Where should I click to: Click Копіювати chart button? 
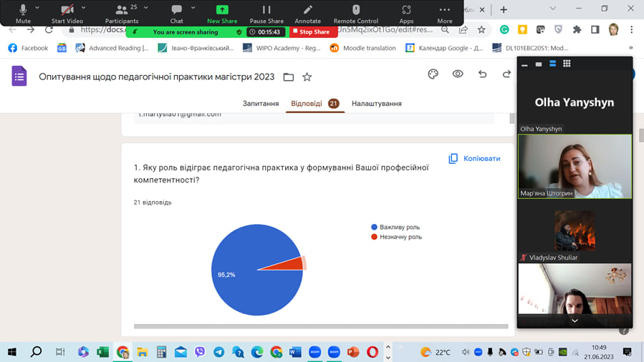point(475,159)
